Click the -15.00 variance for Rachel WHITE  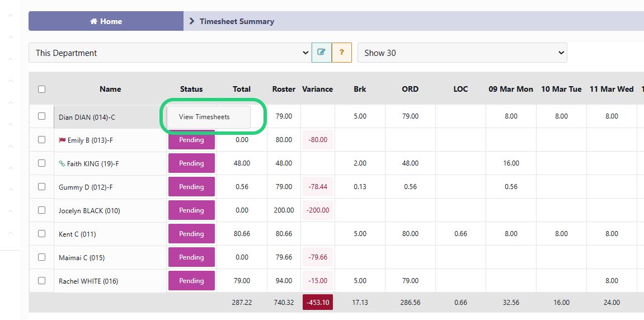[x=317, y=281]
